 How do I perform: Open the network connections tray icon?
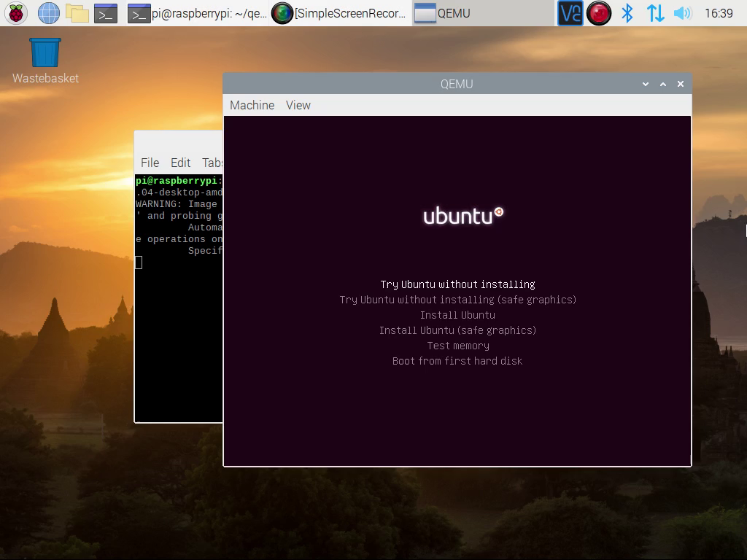pyautogui.click(x=656, y=13)
